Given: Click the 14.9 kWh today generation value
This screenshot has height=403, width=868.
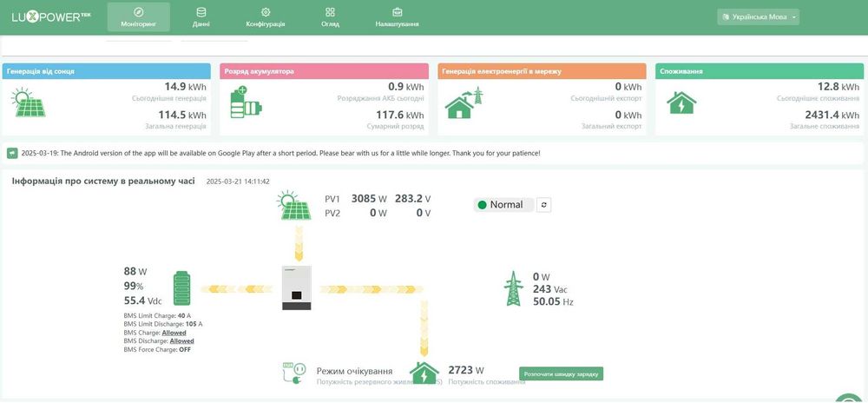Looking at the screenshot, I should (185, 87).
